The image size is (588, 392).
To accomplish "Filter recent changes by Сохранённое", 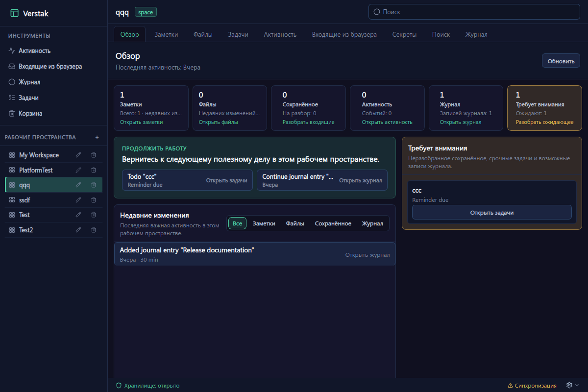I will (333, 223).
